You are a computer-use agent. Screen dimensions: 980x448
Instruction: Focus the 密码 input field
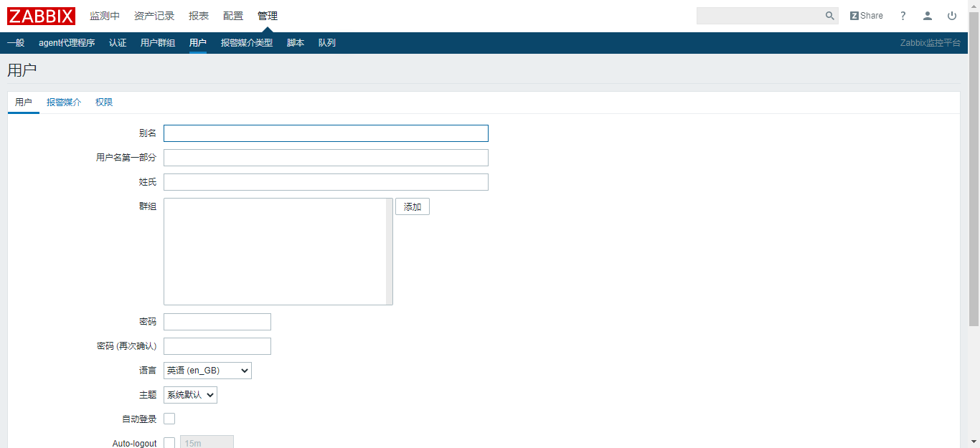coord(217,322)
